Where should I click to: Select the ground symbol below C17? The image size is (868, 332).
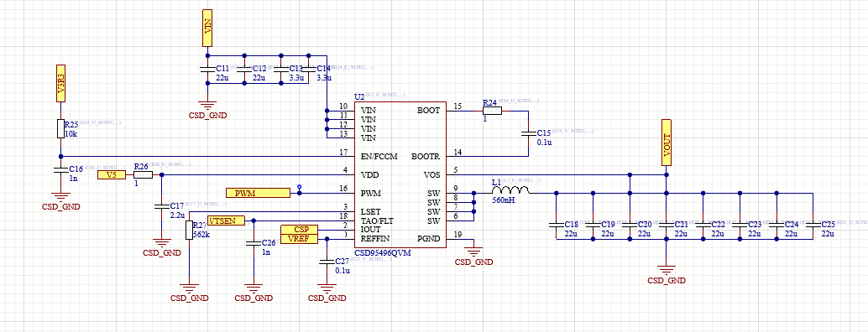pos(162,242)
